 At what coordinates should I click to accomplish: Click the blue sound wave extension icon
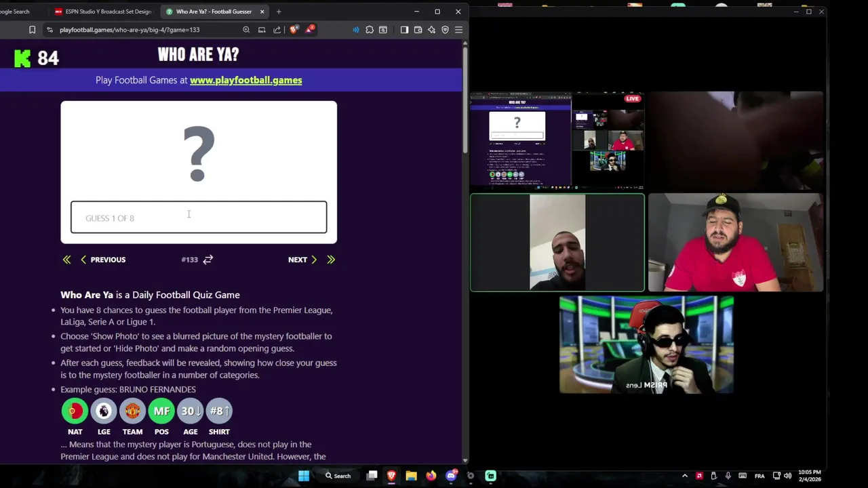[x=355, y=30]
